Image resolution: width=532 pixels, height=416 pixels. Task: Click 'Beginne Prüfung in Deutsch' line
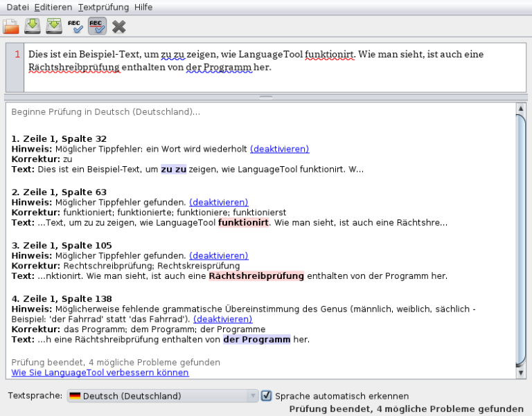coord(106,112)
